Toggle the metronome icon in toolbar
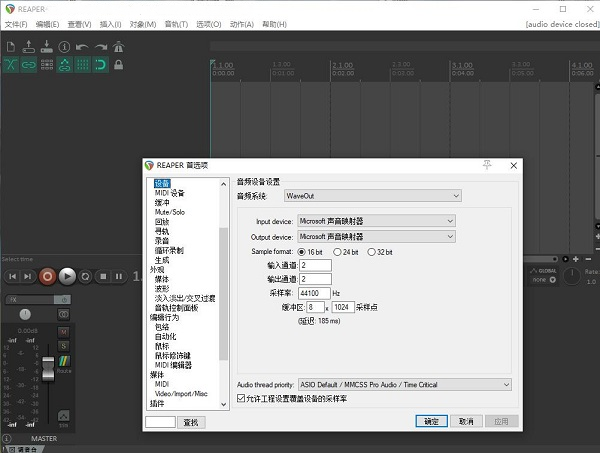 click(118, 46)
